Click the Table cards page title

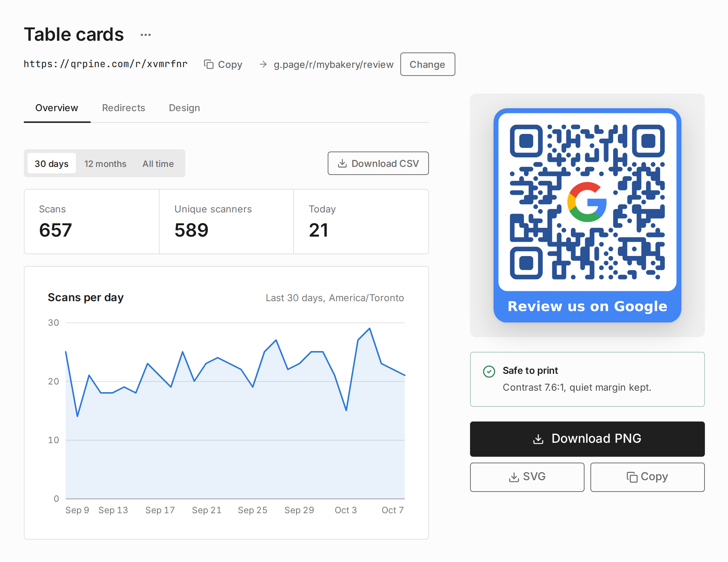(74, 34)
